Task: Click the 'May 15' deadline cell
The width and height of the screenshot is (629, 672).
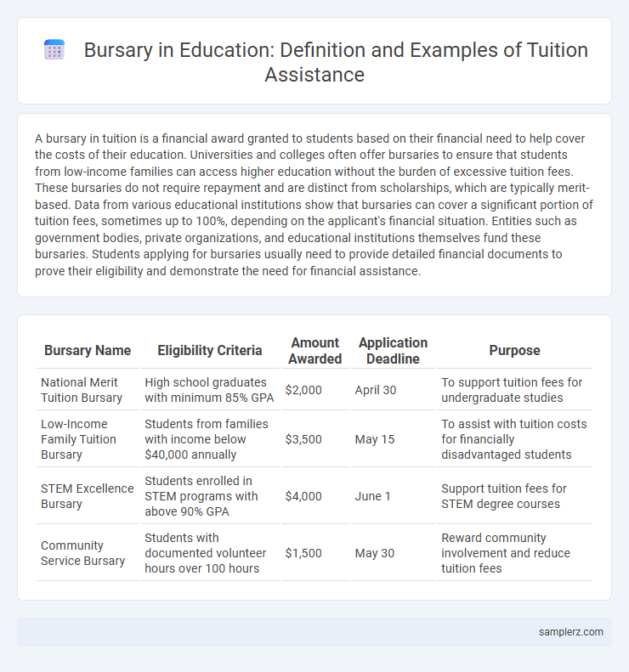Action: (x=393, y=439)
